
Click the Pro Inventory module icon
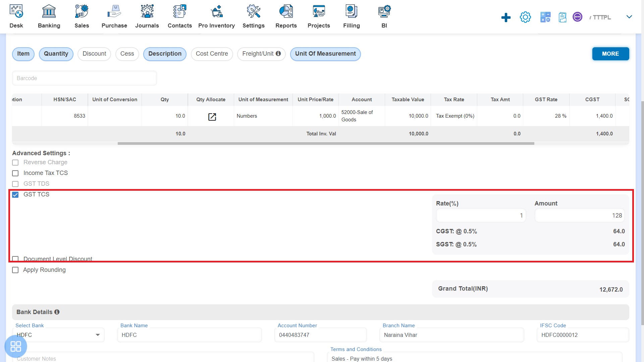(216, 11)
